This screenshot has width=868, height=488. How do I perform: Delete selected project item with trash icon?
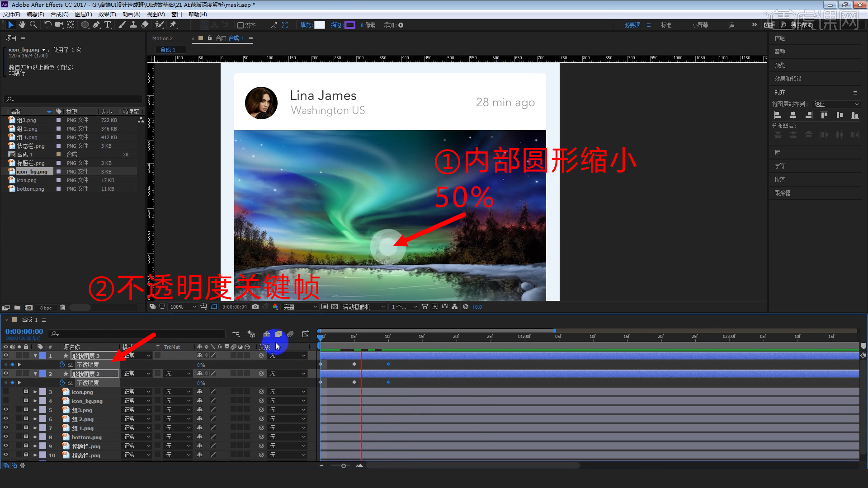coord(63,308)
